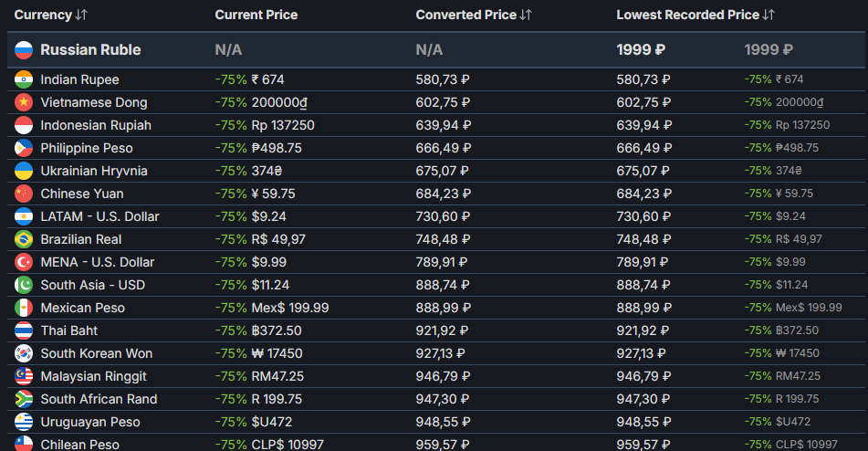Click the Thai flag icon
This screenshot has height=451, width=868.
coord(24,330)
